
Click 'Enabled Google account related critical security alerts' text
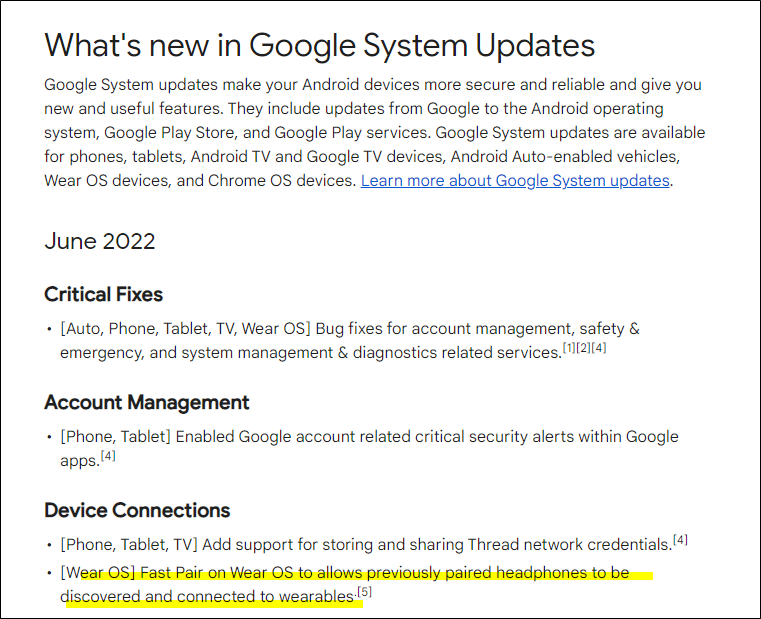pos(351,436)
